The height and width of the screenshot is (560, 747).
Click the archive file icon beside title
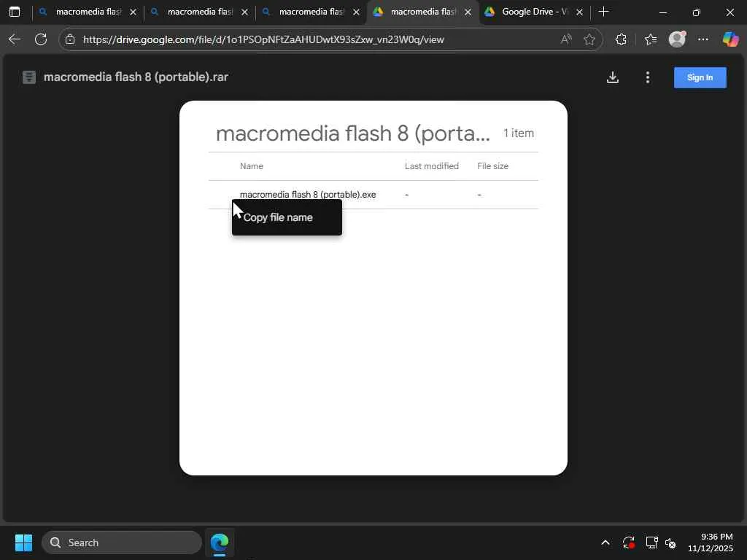(29, 77)
